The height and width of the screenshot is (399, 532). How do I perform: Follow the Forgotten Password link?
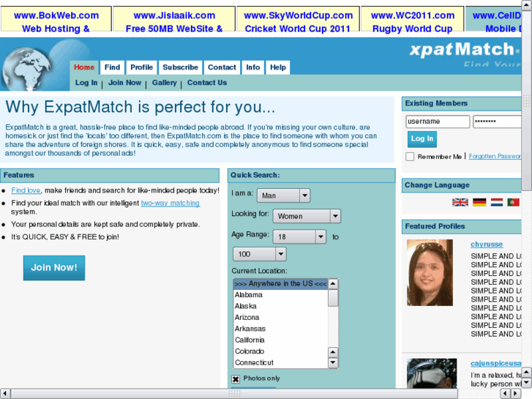[495, 156]
